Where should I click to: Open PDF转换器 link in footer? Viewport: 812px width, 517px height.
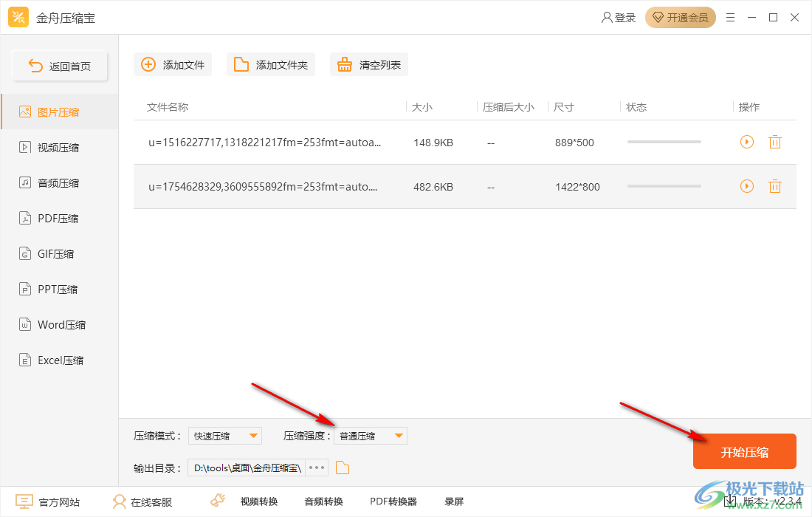pos(393,501)
